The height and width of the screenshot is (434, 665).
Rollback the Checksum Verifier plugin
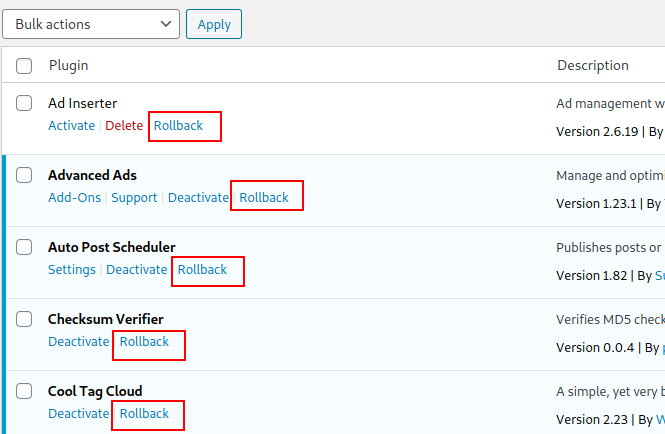pos(144,342)
